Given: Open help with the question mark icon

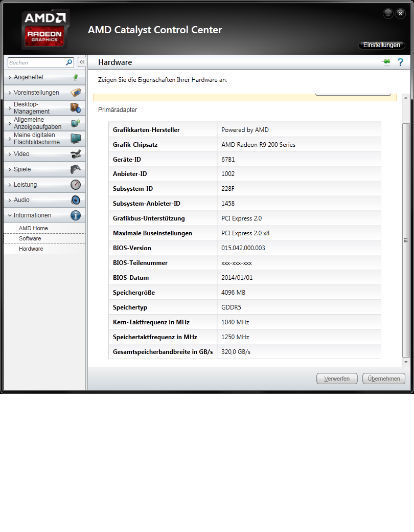Looking at the screenshot, I should coord(400,62).
